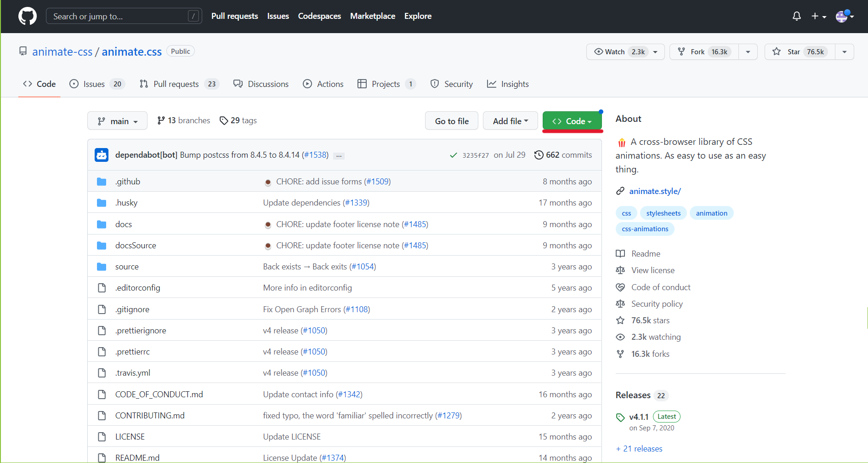Open the Watch options dropdown arrow
Screen dimensions: 868x463
click(656, 52)
